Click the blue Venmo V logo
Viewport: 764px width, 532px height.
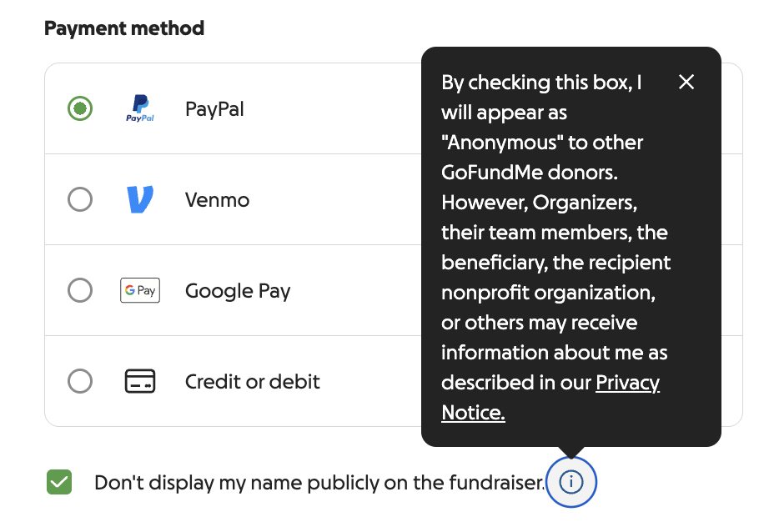[140, 199]
